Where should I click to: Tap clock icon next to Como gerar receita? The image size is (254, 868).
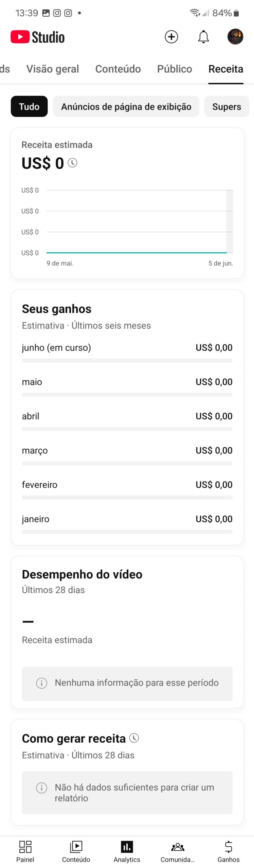134,738
